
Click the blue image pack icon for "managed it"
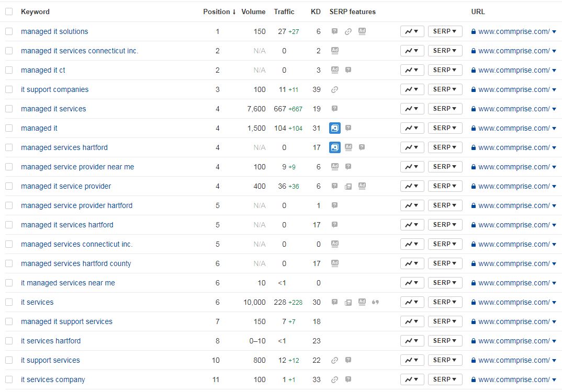(335, 128)
